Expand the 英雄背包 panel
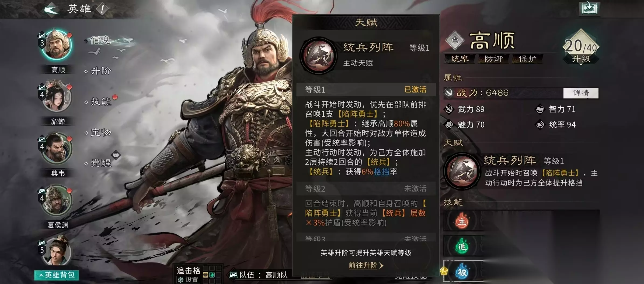Image resolution: width=644 pixels, height=284 pixels. tap(57, 275)
